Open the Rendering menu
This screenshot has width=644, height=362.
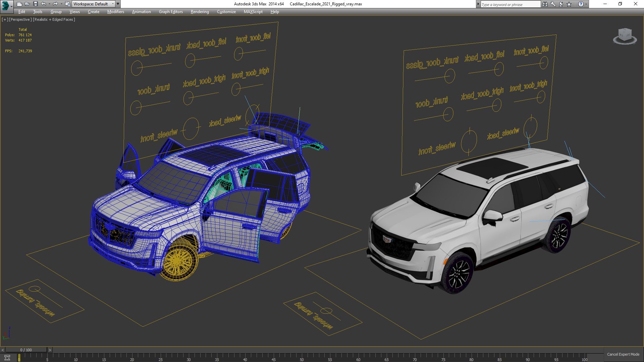pos(200,12)
